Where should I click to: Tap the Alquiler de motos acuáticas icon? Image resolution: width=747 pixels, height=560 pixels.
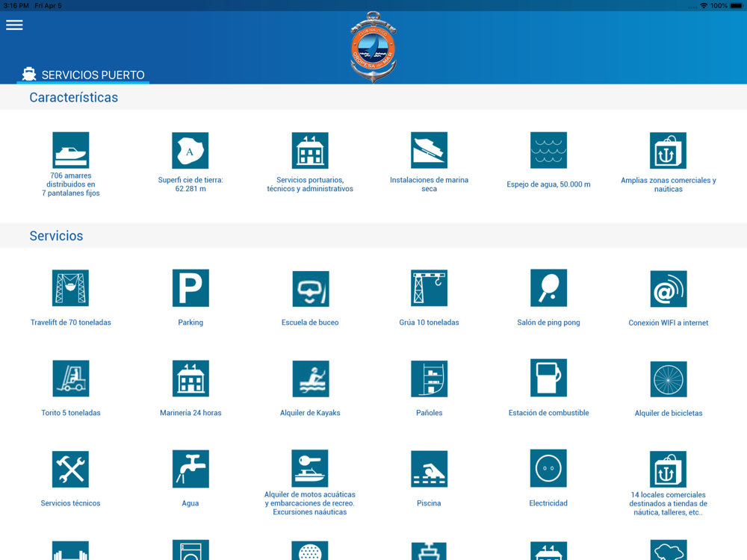point(310,468)
